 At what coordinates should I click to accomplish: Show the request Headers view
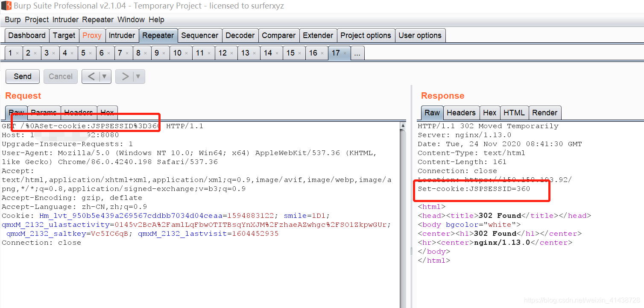[x=79, y=113]
